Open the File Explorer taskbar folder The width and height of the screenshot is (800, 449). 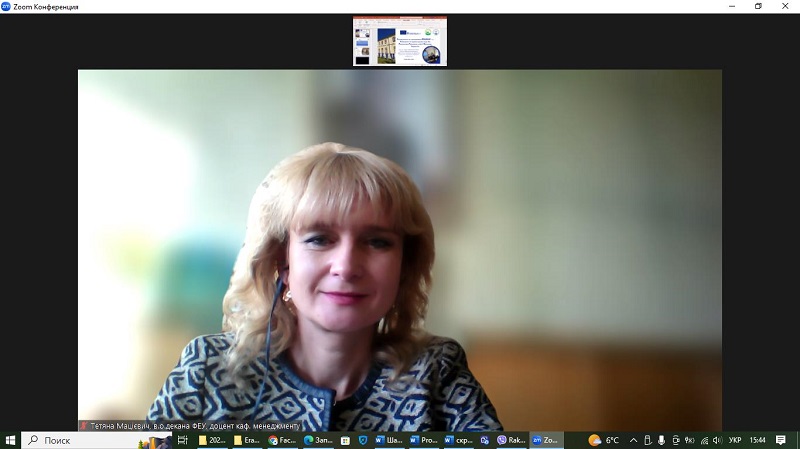point(212,440)
